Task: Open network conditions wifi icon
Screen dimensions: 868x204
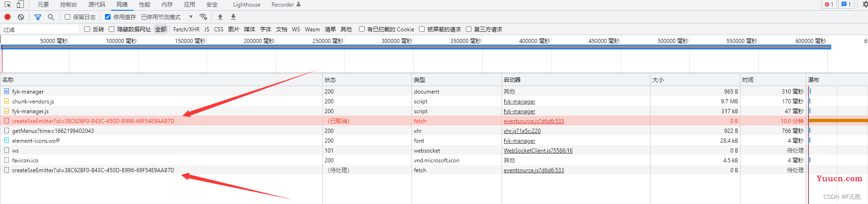Action: 203,17
